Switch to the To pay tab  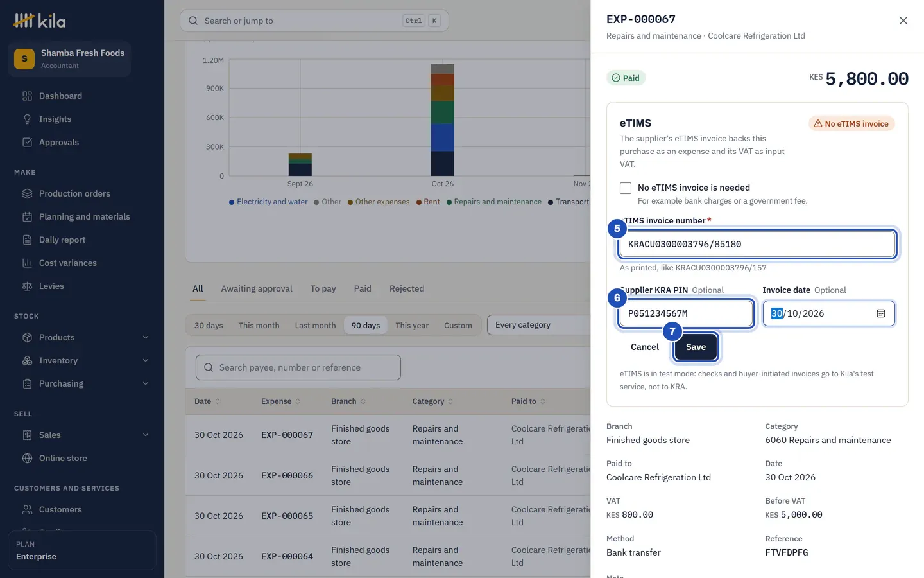tap(323, 289)
